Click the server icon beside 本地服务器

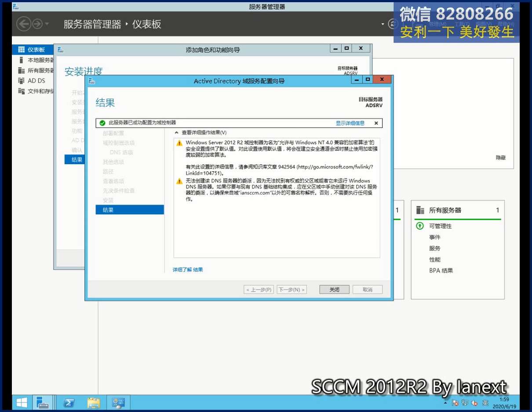pyautogui.click(x=21, y=60)
